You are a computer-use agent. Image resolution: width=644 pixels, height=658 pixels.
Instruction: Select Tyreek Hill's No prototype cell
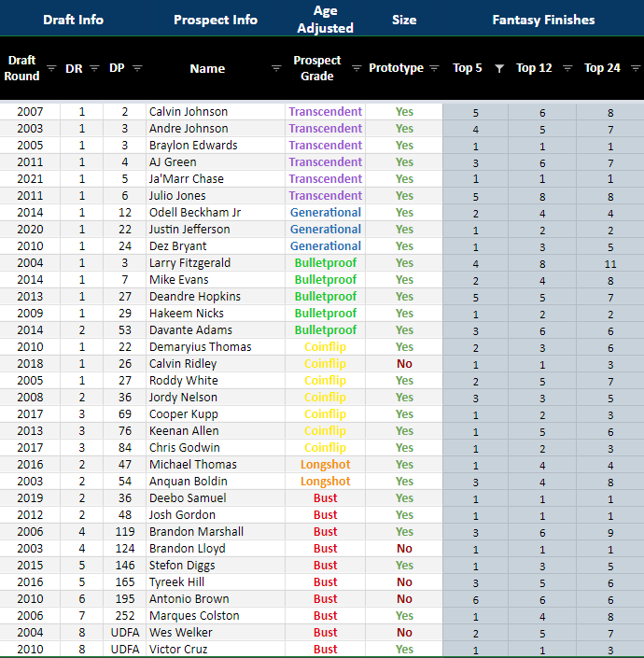tap(404, 581)
